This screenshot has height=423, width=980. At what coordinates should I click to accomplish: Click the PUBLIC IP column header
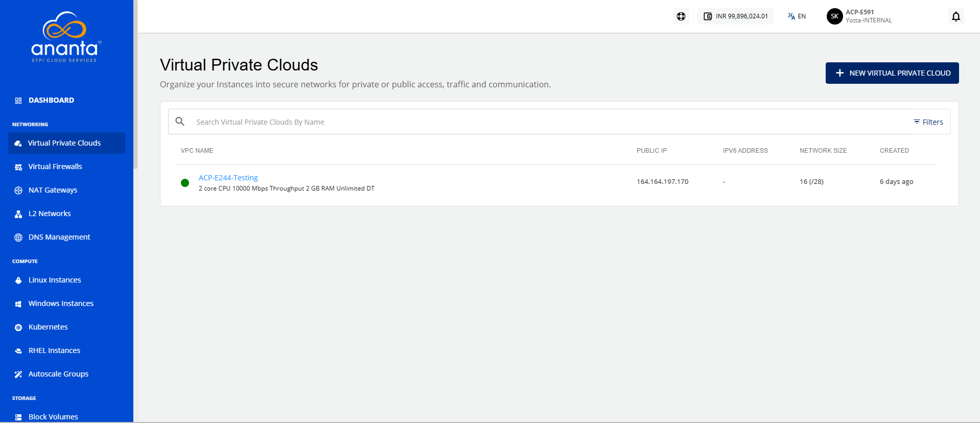(x=651, y=151)
